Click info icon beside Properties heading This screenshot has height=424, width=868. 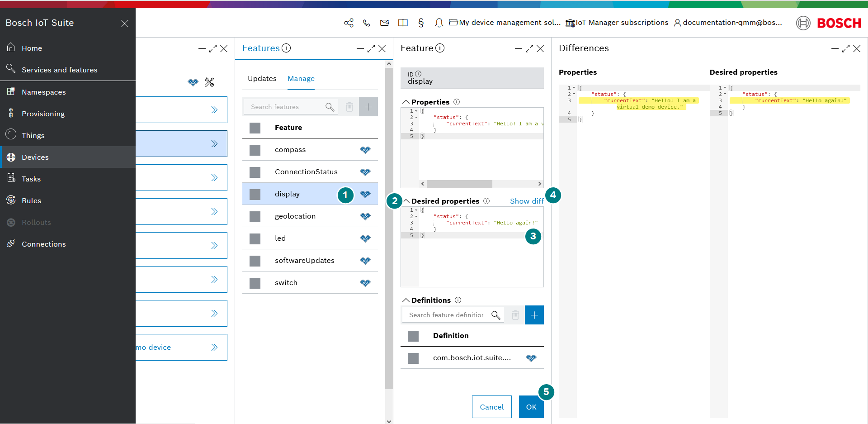pyautogui.click(x=457, y=102)
